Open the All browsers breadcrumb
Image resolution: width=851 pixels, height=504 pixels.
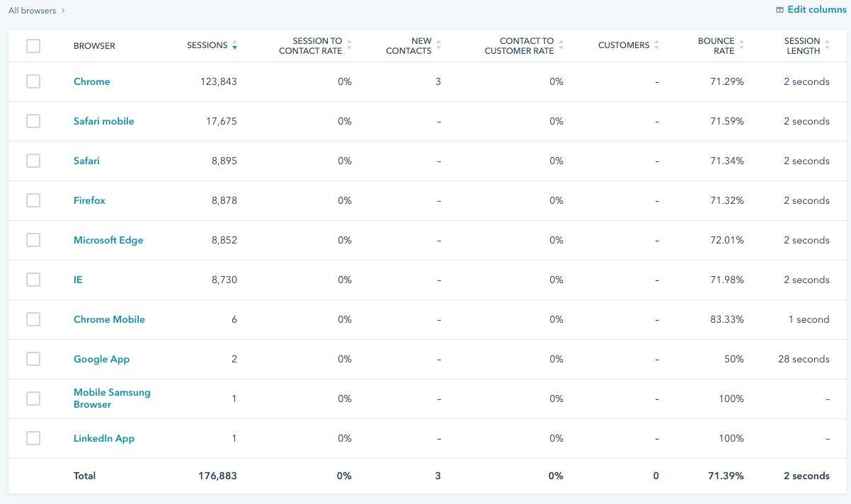click(31, 10)
